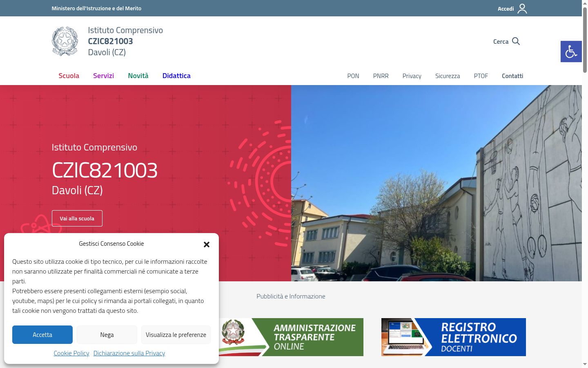The image size is (588, 368).
Task: Click the 'Gestisci Consenso Cookie' dialog title
Action: pos(111,244)
